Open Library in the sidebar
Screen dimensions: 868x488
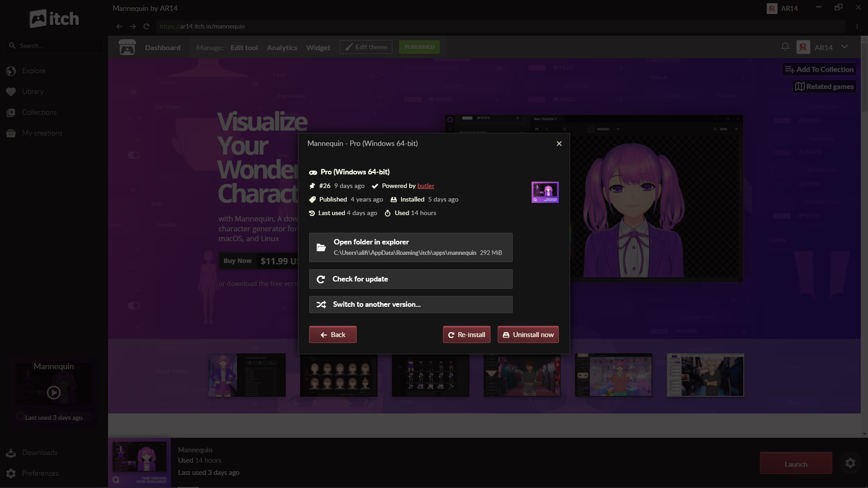coord(33,92)
